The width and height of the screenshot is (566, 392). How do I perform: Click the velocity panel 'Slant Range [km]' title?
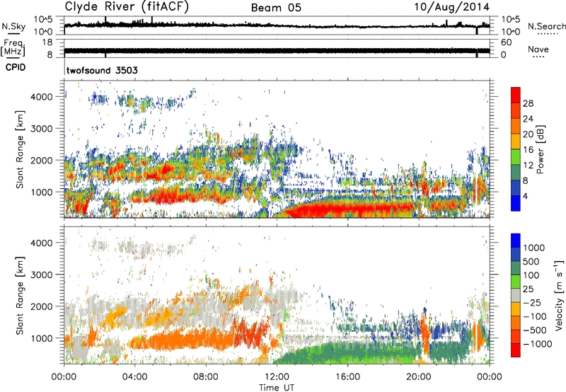tap(20, 296)
